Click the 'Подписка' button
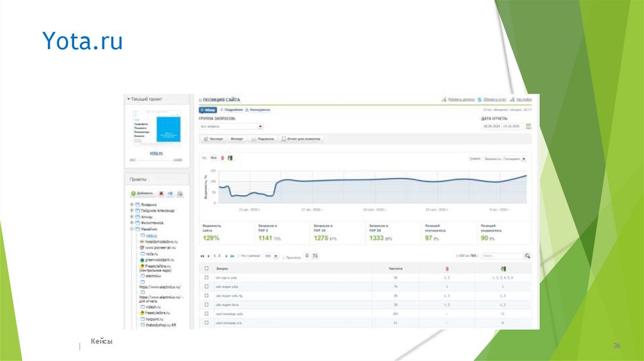 click(x=262, y=139)
